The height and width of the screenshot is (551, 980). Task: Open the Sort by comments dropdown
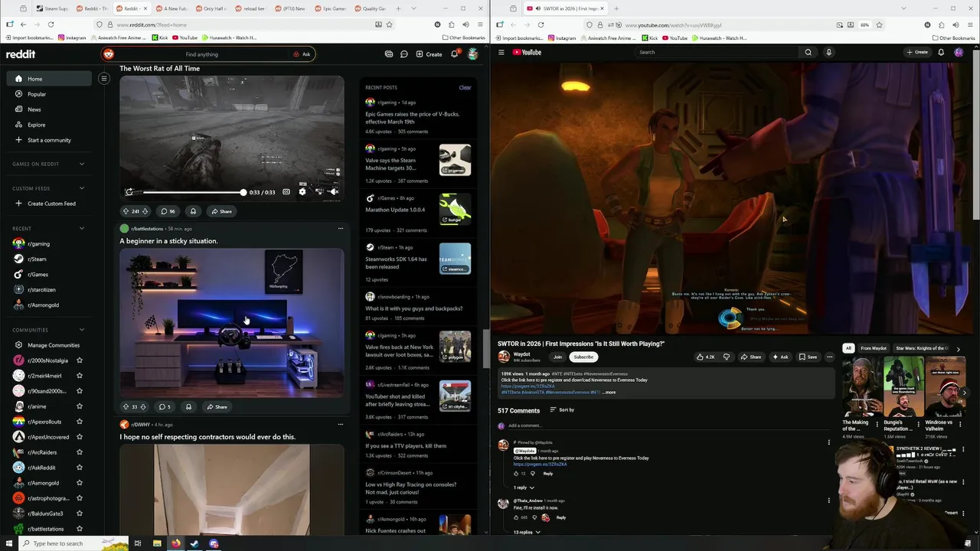point(562,410)
